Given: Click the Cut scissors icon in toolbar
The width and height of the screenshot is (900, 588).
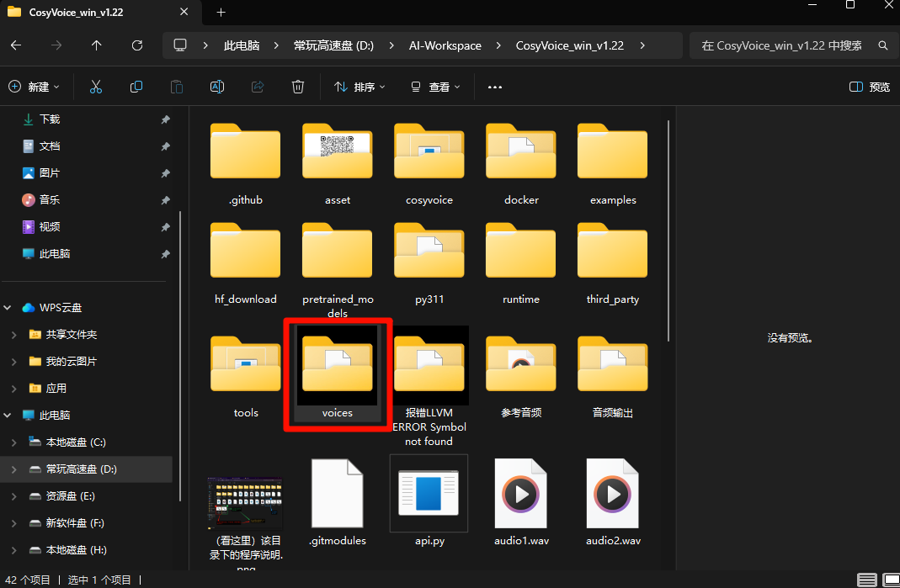Looking at the screenshot, I should point(95,87).
